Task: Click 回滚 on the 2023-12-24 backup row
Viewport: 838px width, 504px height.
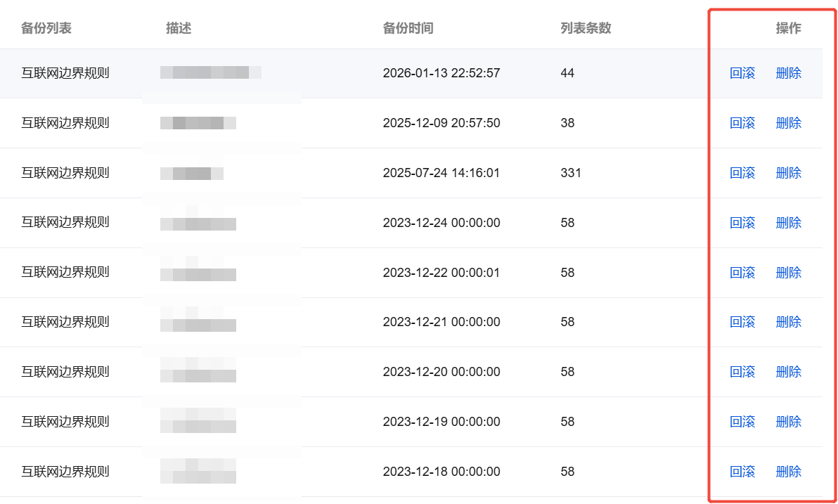Action: tap(742, 223)
